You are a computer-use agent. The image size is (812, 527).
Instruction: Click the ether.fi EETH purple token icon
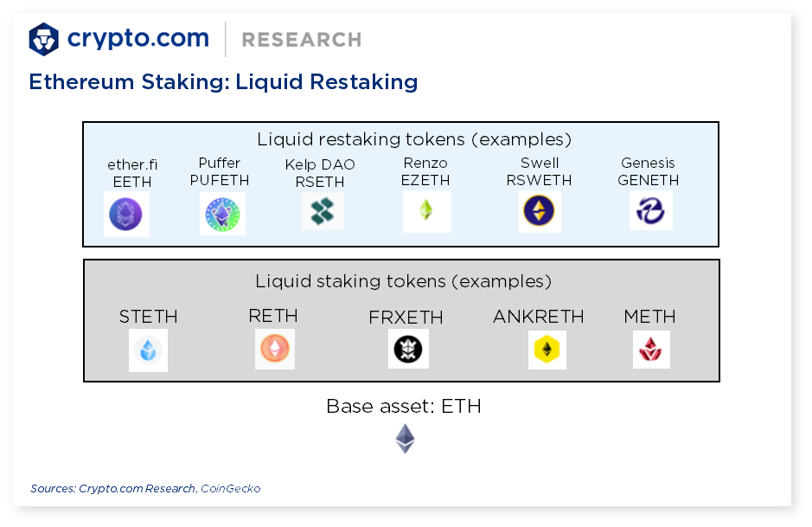click(126, 214)
